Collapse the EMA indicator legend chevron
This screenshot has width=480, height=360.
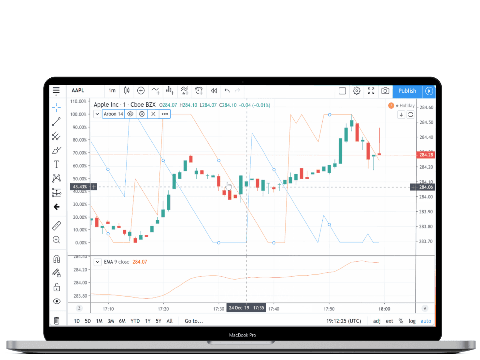[x=97, y=262]
